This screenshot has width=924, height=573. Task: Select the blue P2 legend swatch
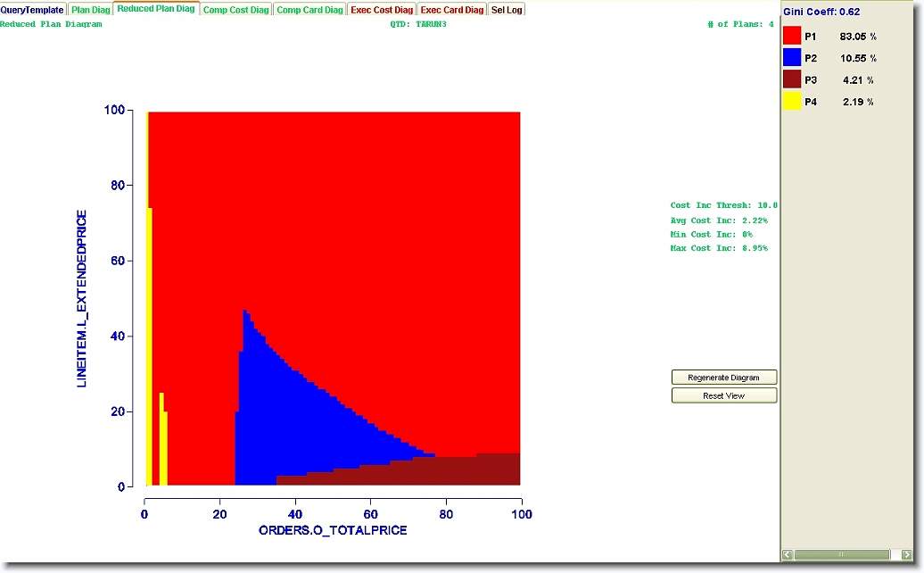[x=792, y=58]
